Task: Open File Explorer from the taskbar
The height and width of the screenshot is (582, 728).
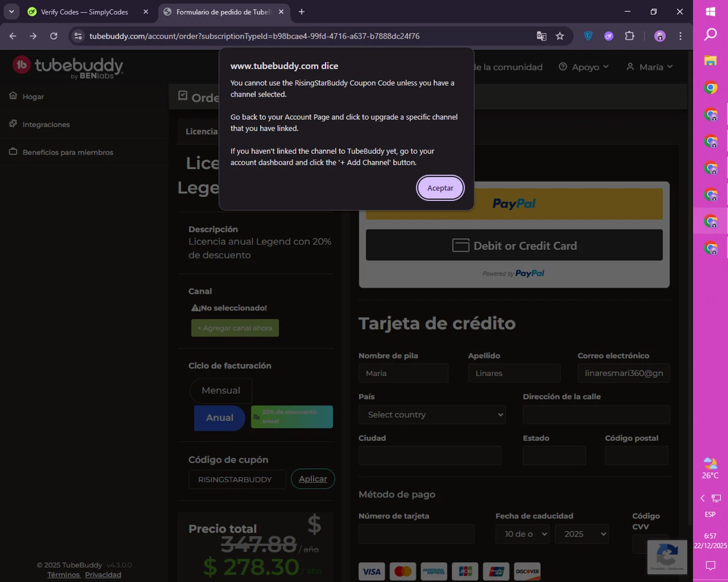Action: [711, 61]
